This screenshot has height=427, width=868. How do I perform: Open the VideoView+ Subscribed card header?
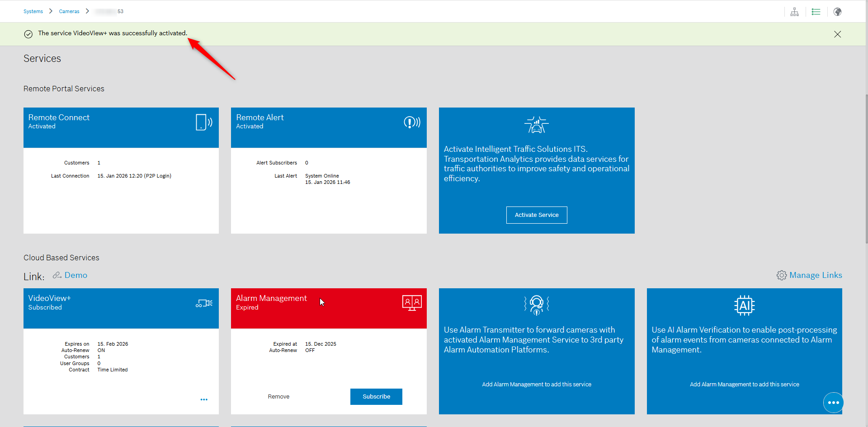point(121,308)
